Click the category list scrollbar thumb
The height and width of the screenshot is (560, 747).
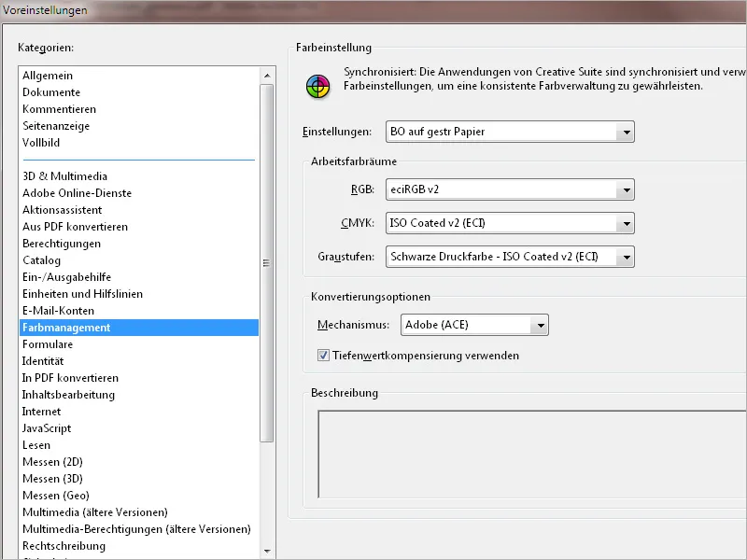point(267,263)
